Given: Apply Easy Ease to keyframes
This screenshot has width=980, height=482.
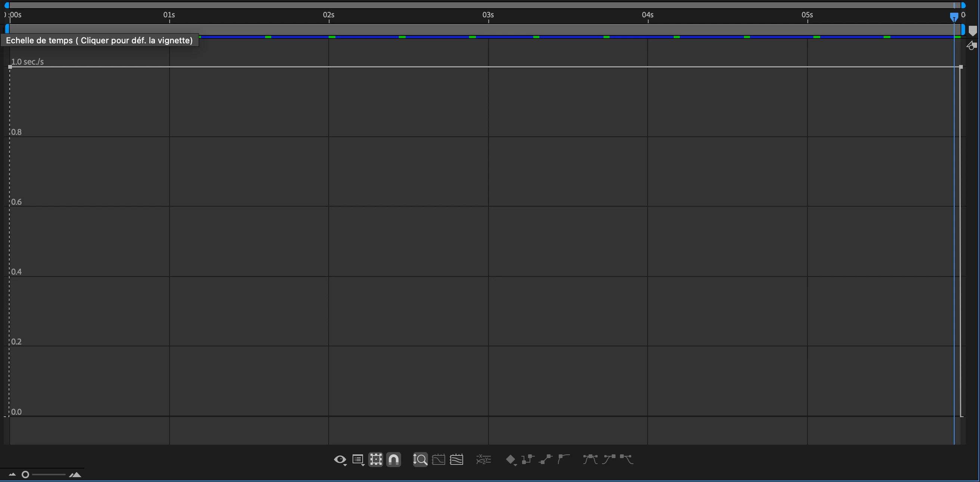Looking at the screenshot, I should 590,460.
